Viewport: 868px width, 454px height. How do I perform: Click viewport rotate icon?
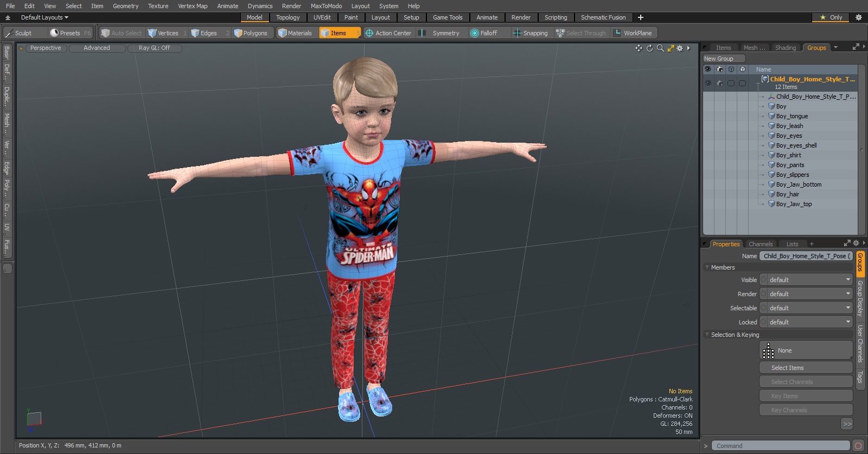coord(649,48)
